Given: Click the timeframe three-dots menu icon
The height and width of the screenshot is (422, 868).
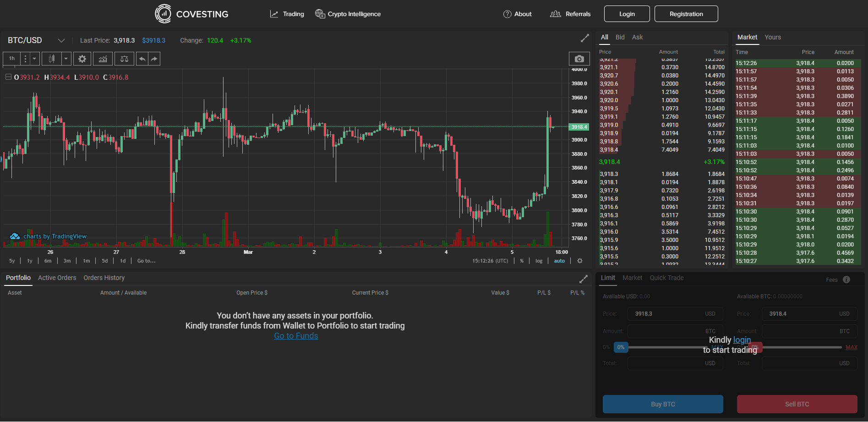Looking at the screenshot, I should point(25,59).
